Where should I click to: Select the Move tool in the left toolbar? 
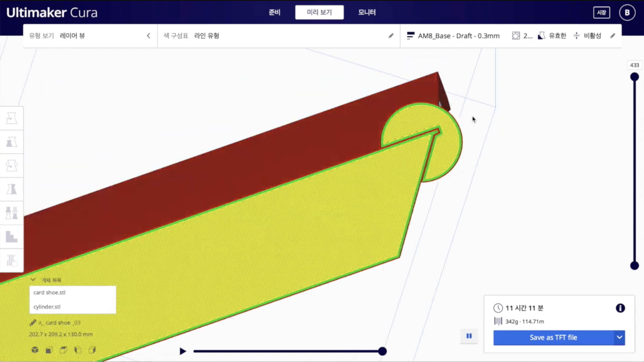[x=11, y=118]
